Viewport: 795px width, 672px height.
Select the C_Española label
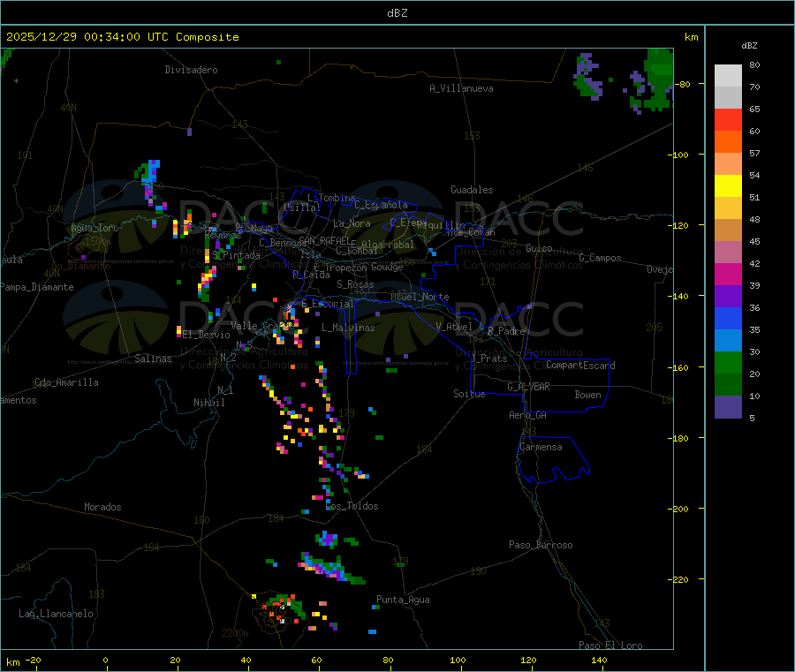point(381,205)
